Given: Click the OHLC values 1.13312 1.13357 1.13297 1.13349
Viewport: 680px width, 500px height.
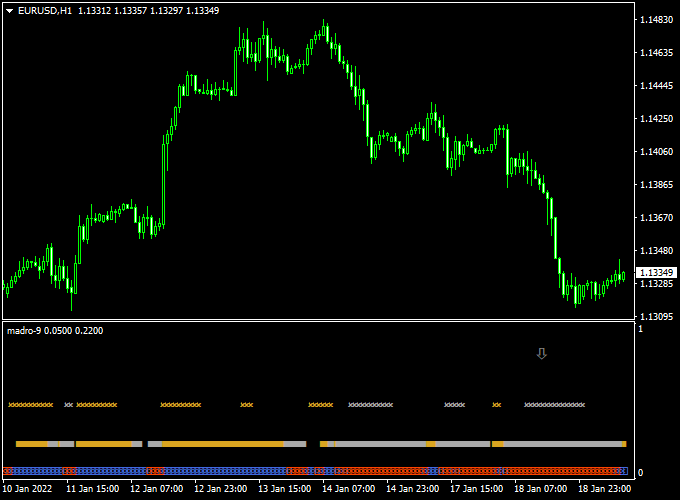Looking at the screenshot, I should point(148,11).
